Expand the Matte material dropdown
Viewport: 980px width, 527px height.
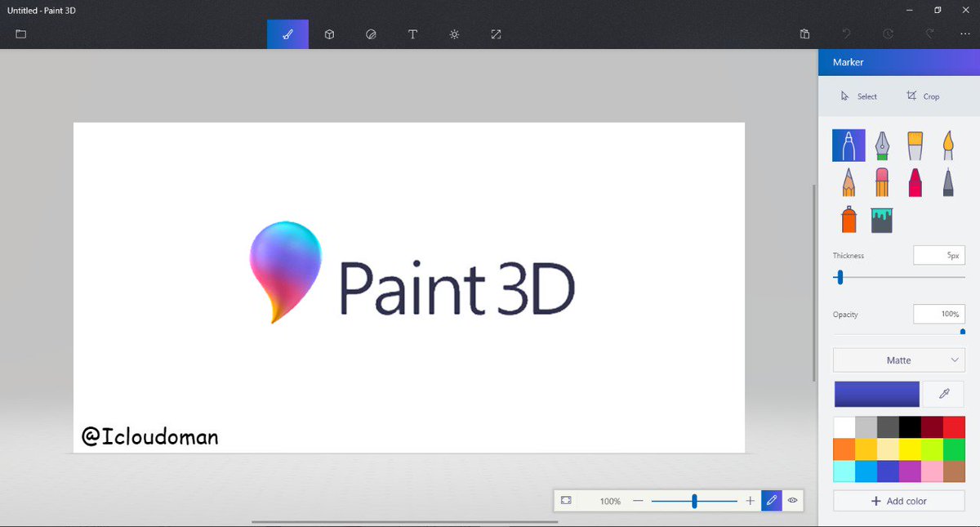pyautogui.click(x=899, y=360)
